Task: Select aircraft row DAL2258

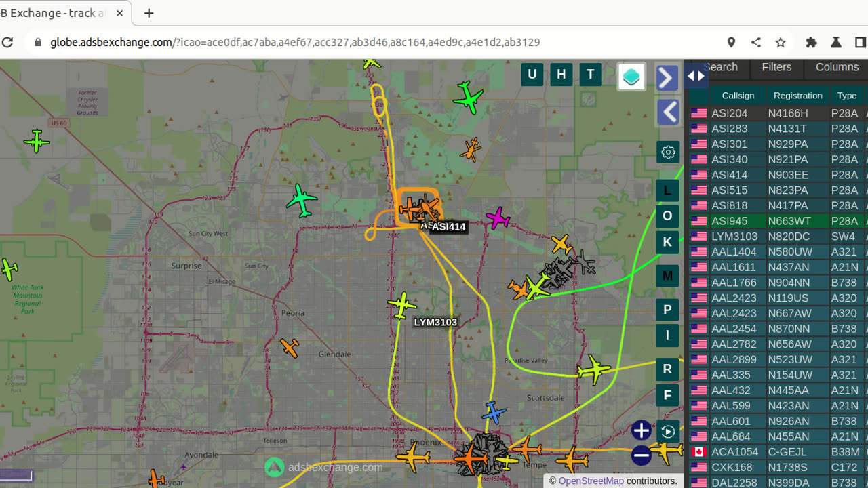Action: pyautogui.click(x=778, y=483)
